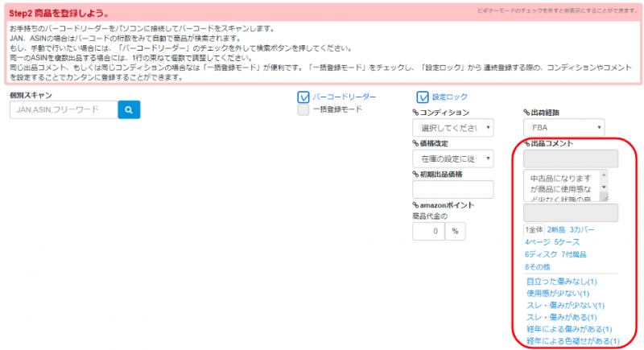Select the 8その他 comment tab
This screenshot has height=350, width=644.
tap(537, 266)
